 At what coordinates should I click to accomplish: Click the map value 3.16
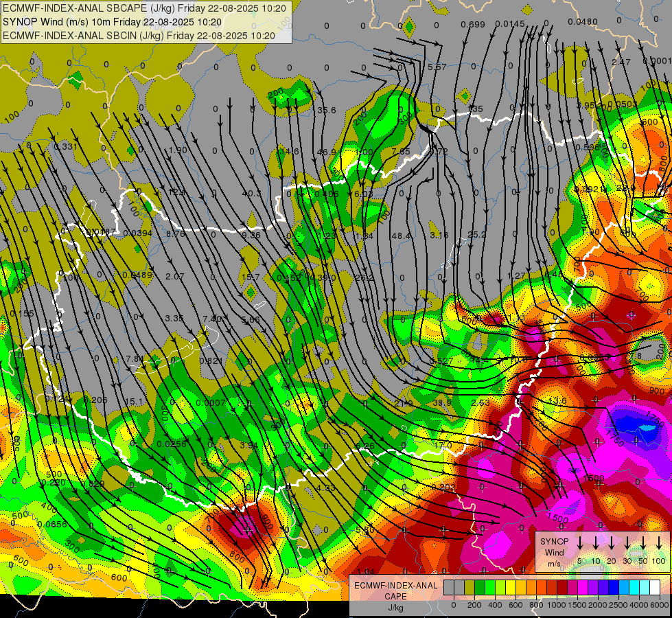(x=439, y=235)
